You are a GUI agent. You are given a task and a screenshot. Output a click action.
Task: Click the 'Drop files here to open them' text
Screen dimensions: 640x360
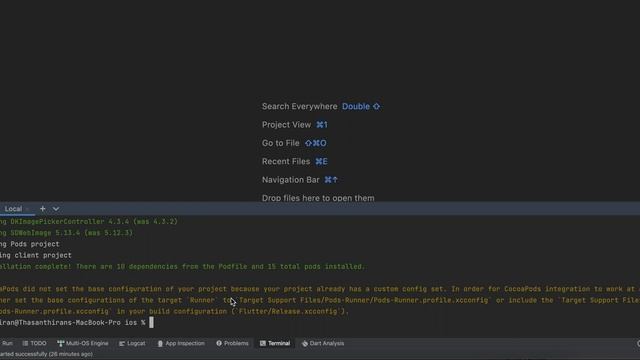click(318, 198)
